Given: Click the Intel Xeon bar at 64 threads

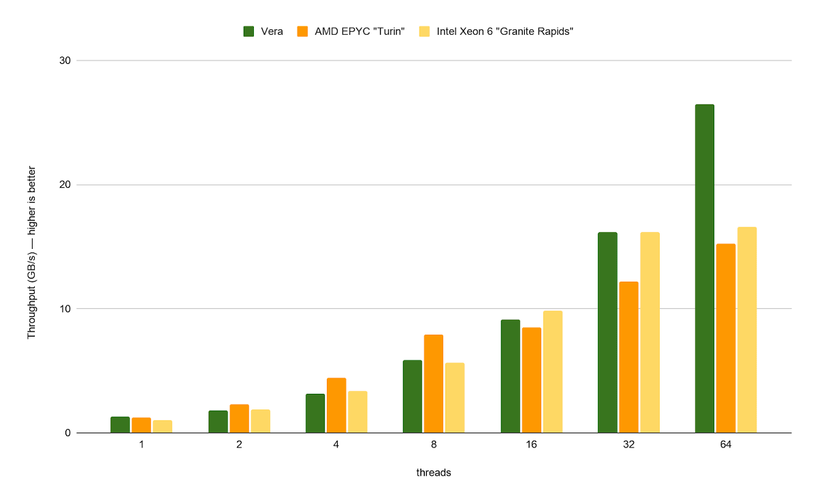Looking at the screenshot, I should (x=747, y=330).
